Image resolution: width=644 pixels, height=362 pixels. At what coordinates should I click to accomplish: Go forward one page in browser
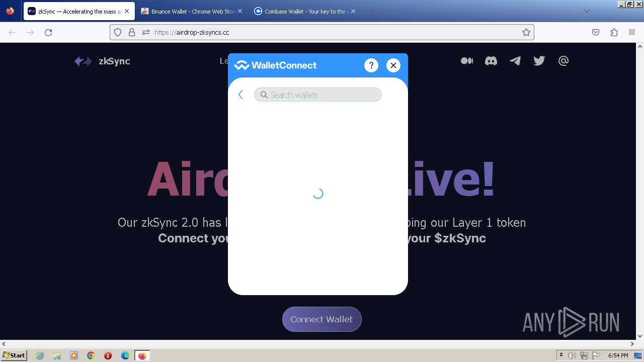(30, 32)
